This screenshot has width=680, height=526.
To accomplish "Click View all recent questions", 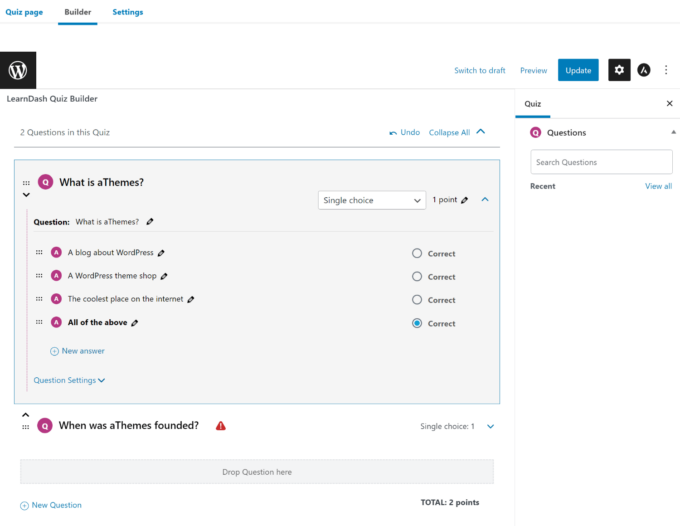I will (x=658, y=186).
